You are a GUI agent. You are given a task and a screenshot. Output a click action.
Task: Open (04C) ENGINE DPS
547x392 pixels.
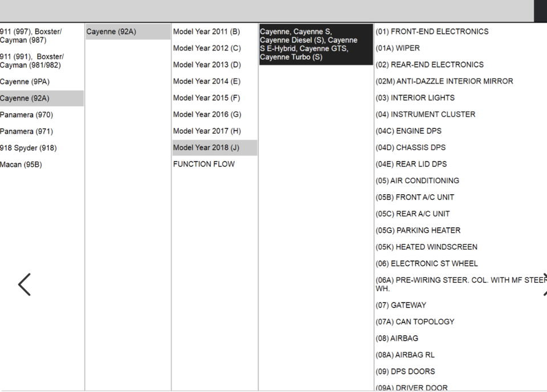click(409, 131)
